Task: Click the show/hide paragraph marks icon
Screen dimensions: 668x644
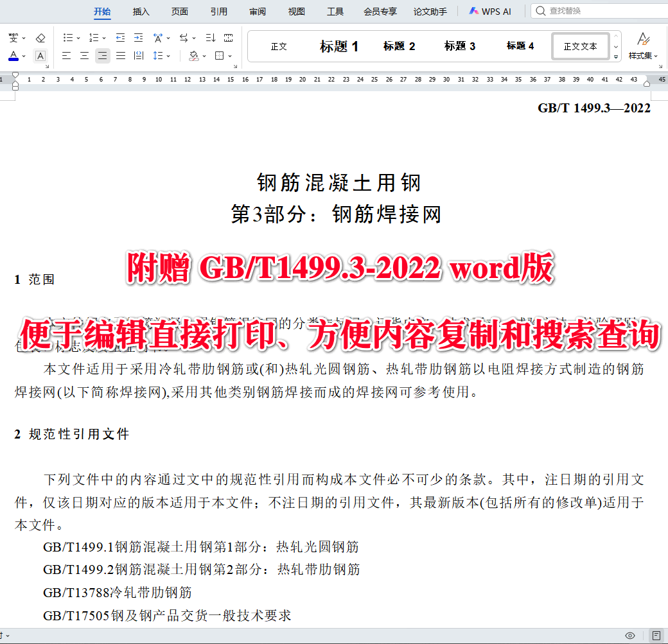Action: point(229,38)
